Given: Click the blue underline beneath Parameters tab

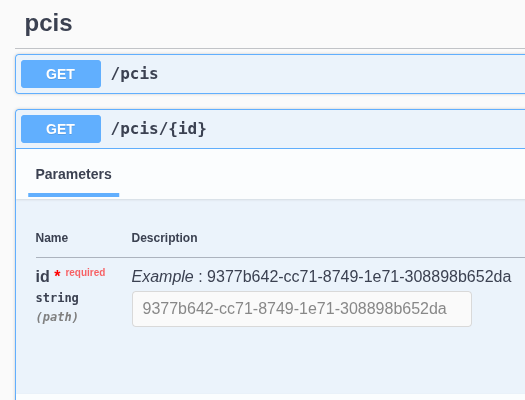Looking at the screenshot, I should (x=73, y=195).
